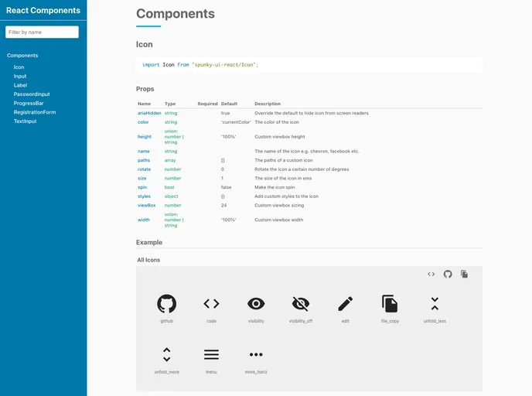The image size is (532, 396).
Task: Navigate to TextInput component
Action: [x=25, y=121]
